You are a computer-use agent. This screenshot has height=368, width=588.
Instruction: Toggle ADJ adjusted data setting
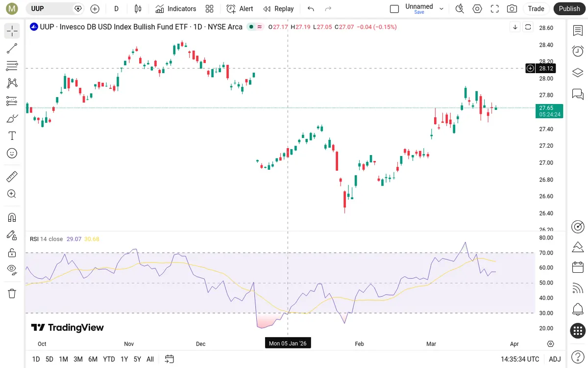pyautogui.click(x=555, y=359)
